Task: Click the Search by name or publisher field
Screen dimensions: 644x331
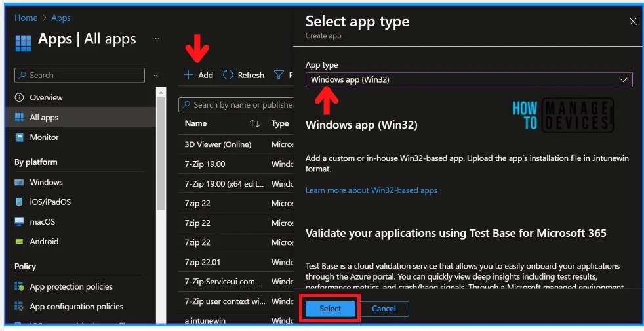Action: pyautogui.click(x=237, y=105)
